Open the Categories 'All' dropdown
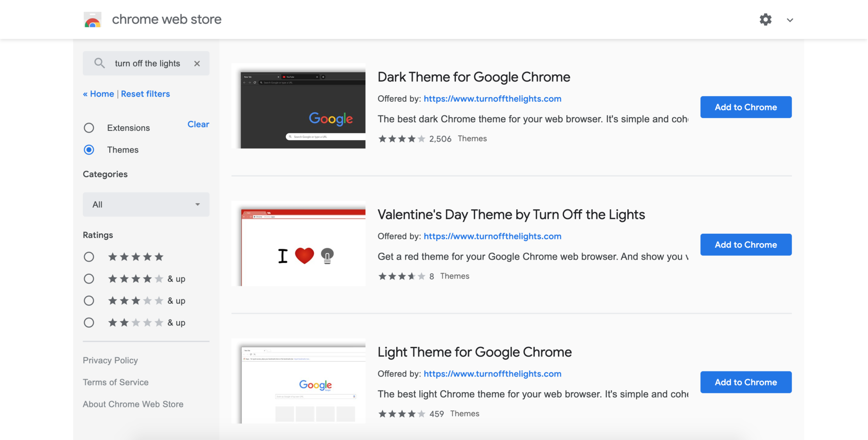Screen dimensions: 868x440 pos(146,205)
